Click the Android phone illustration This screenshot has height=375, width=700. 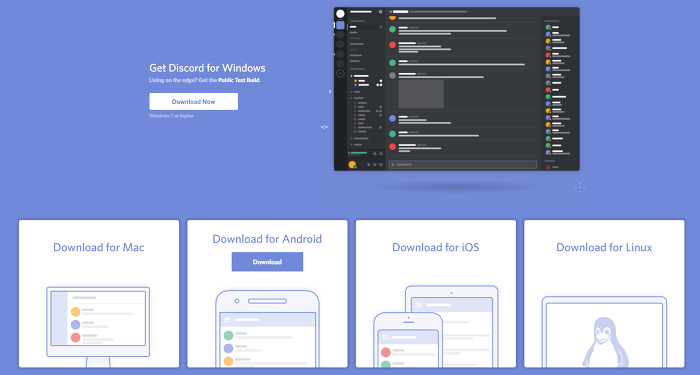267,329
